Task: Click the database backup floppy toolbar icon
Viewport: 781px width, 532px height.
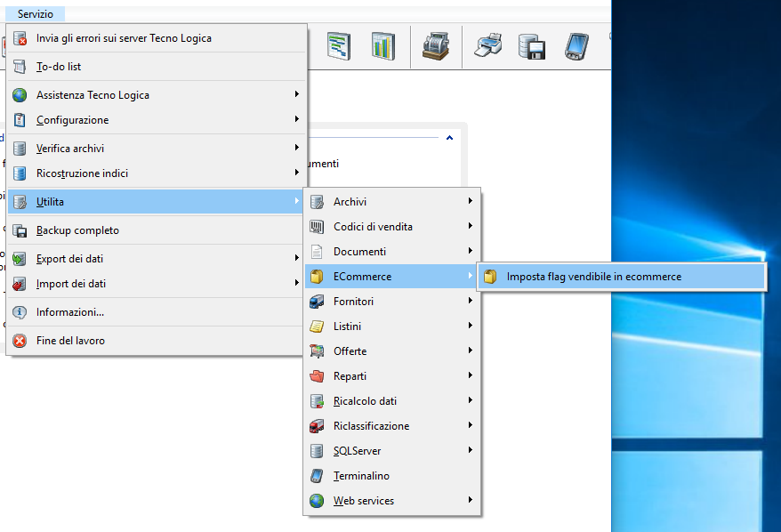Action: click(532, 45)
